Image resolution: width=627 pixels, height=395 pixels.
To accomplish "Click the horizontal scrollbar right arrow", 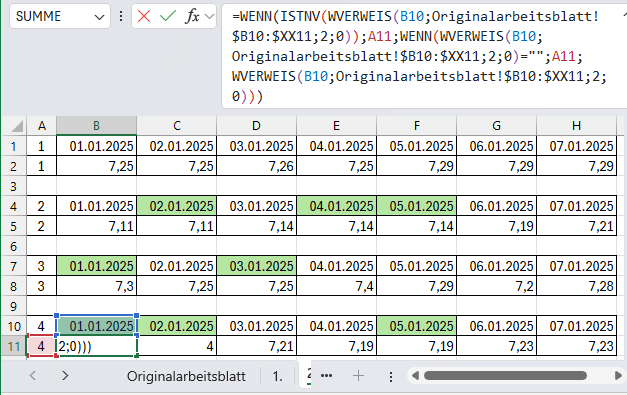I will 618,376.
